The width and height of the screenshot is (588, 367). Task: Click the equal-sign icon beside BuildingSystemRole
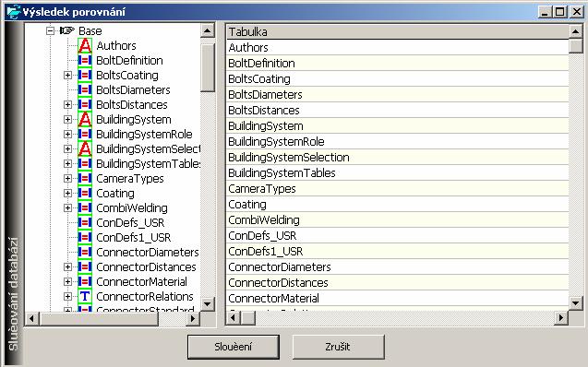tap(85, 134)
